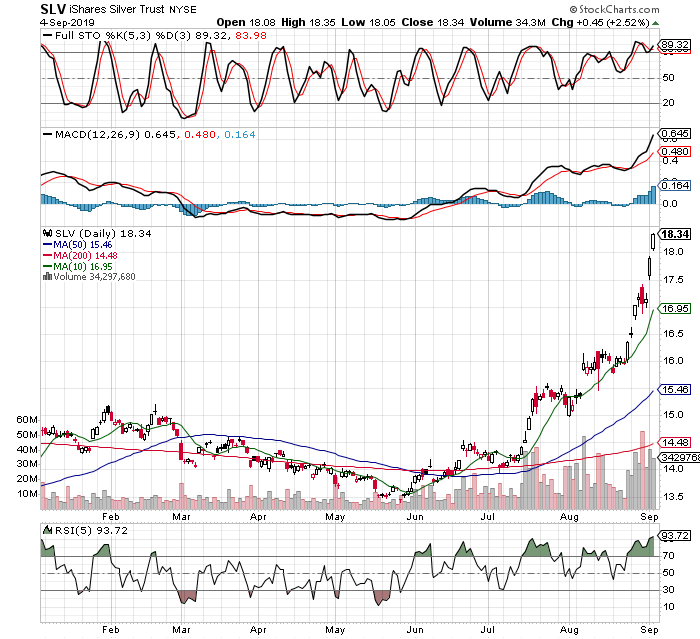Click the 30M volume axis label
Screen dimensions: 700x639
click(x=27, y=464)
